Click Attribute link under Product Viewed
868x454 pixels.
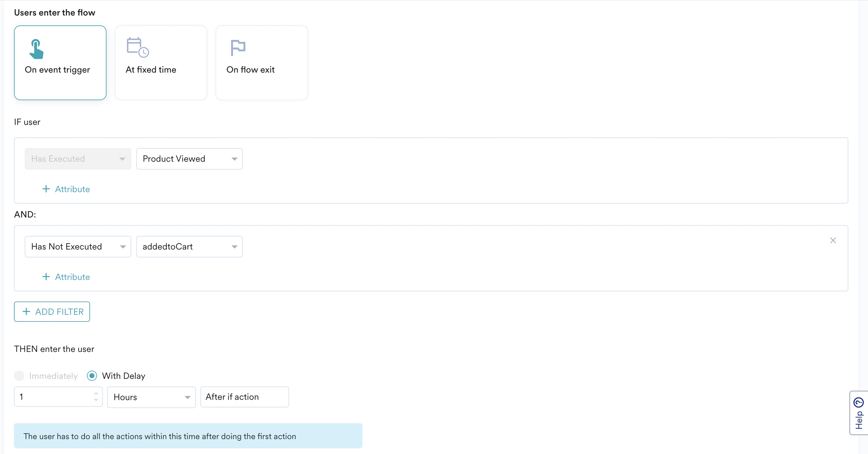coord(73,189)
